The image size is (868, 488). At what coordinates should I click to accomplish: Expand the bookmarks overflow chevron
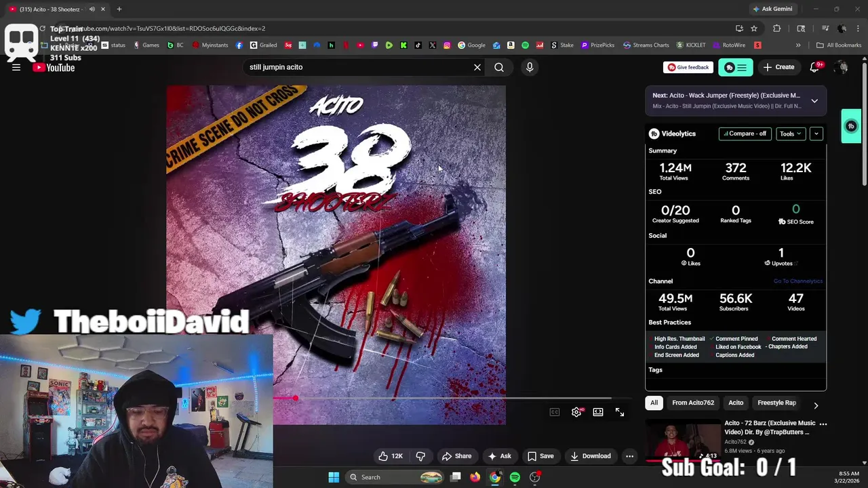pyautogui.click(x=798, y=45)
